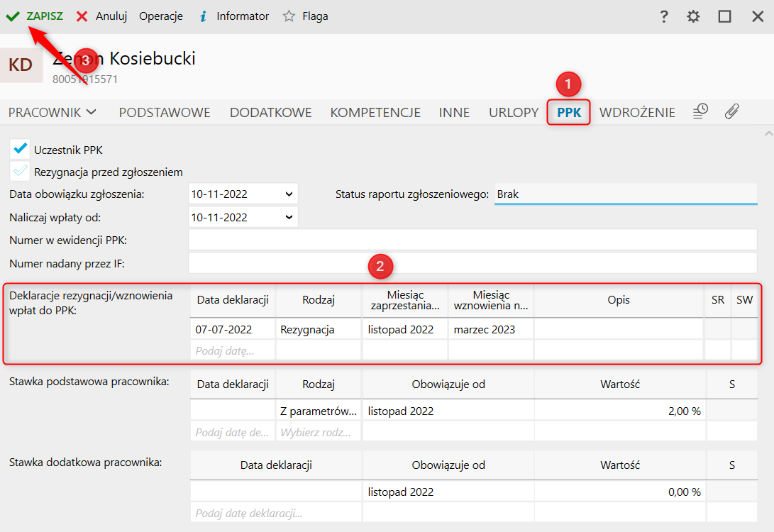
Task: Switch to the URLOPY tab
Action: 513,112
